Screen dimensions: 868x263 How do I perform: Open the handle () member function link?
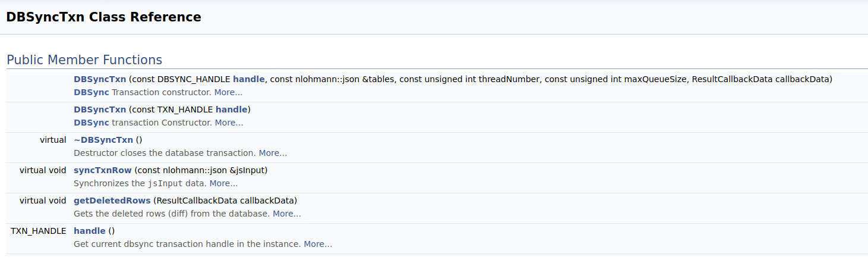point(90,231)
